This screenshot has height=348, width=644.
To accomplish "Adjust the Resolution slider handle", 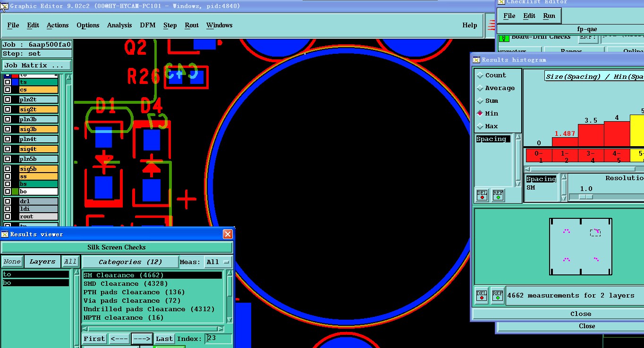I will pyautogui.click(x=586, y=197).
